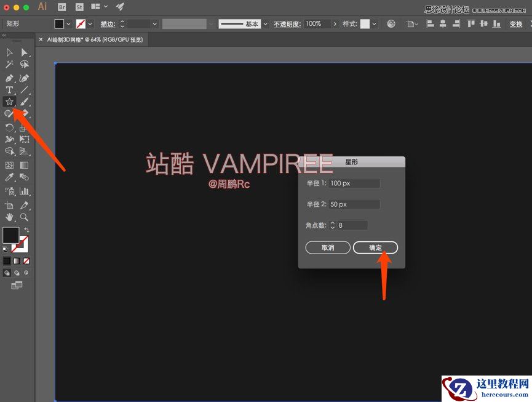Select the Rotate tool
Viewport: 532px width, 402px height.
9,127
